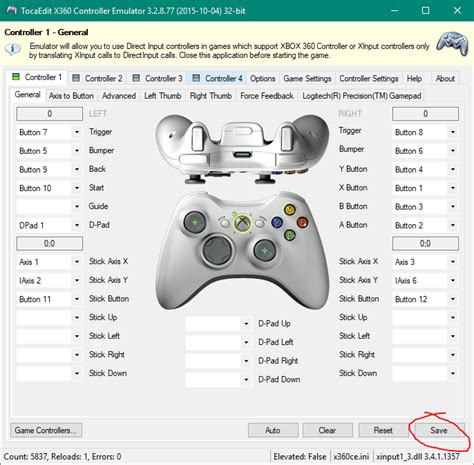474x465 pixels.
Task: Click the Clear button
Action: [x=327, y=430]
